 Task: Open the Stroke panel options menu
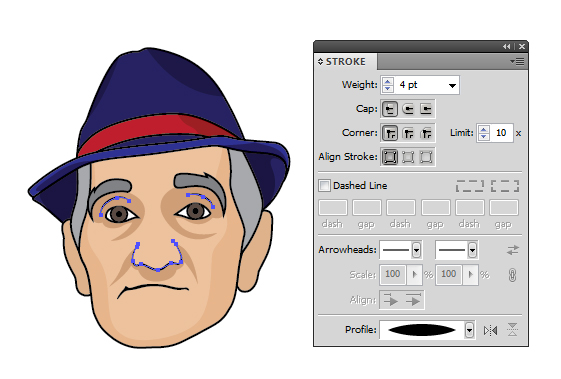pyautogui.click(x=517, y=62)
